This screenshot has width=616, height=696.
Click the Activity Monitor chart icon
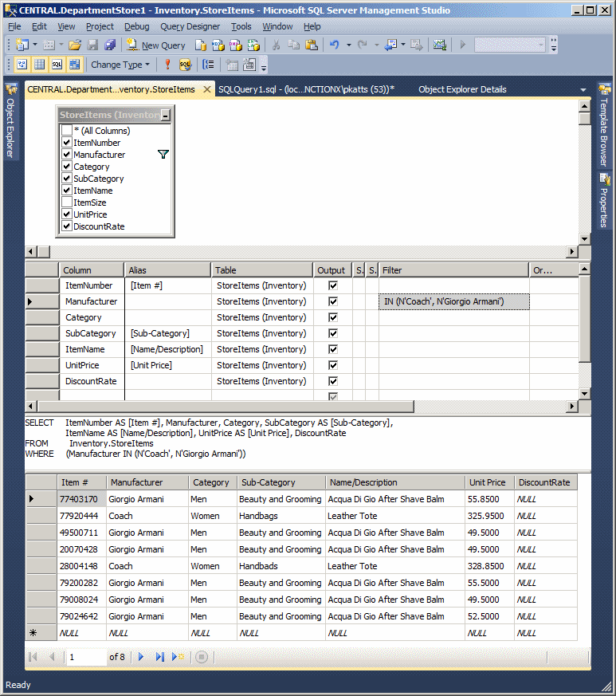439,45
